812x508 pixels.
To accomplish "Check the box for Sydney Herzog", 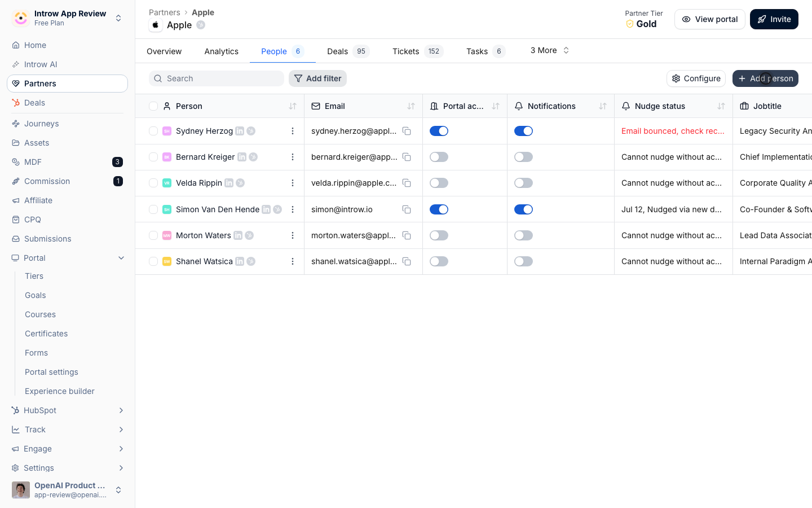I will [153, 131].
